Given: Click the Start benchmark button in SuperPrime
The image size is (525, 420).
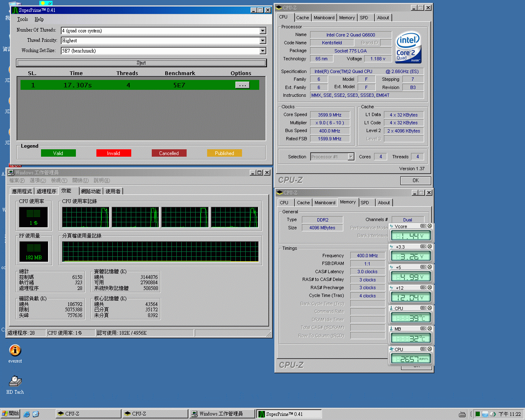Looking at the screenshot, I should click(x=141, y=63).
